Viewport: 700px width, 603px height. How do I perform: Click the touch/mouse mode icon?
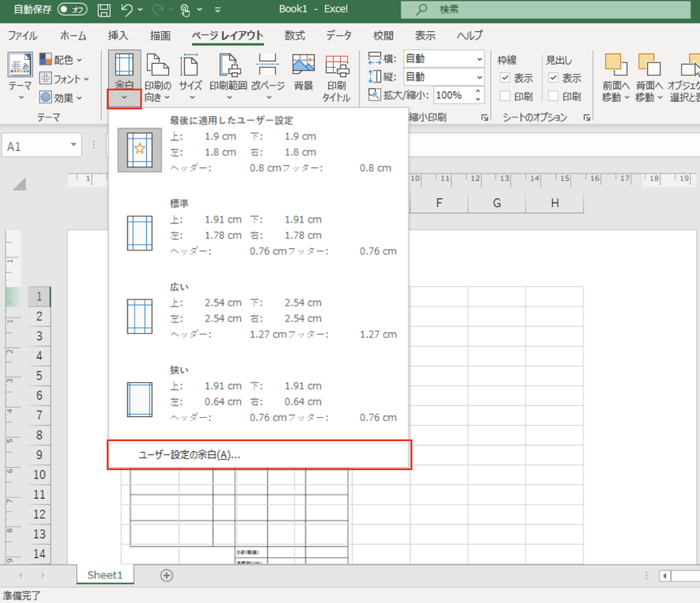pyautogui.click(x=186, y=10)
